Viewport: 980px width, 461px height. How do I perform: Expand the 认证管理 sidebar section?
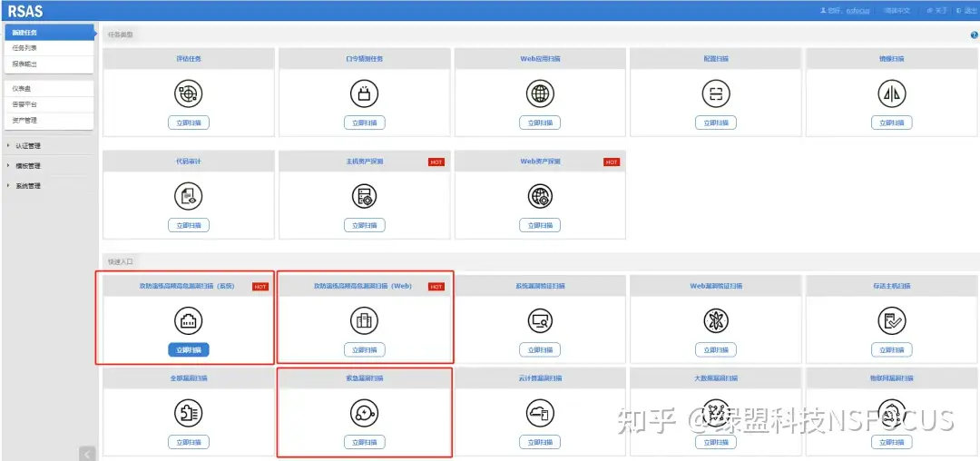28,145
